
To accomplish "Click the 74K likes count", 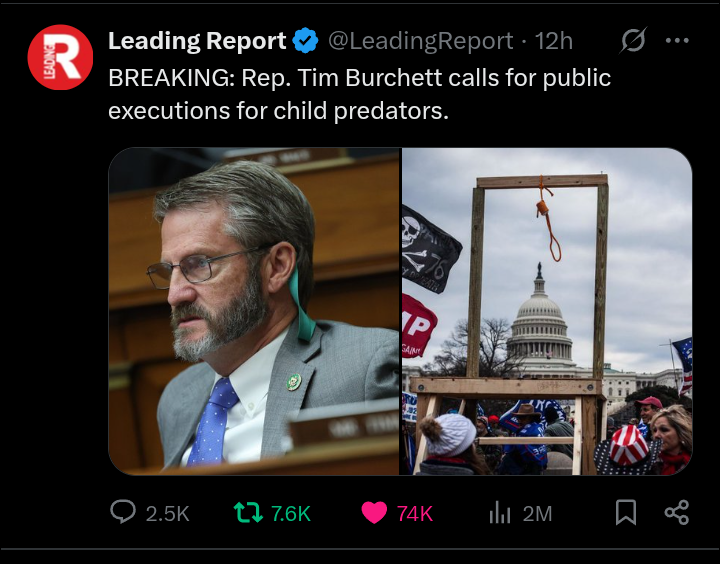I will 415,514.
